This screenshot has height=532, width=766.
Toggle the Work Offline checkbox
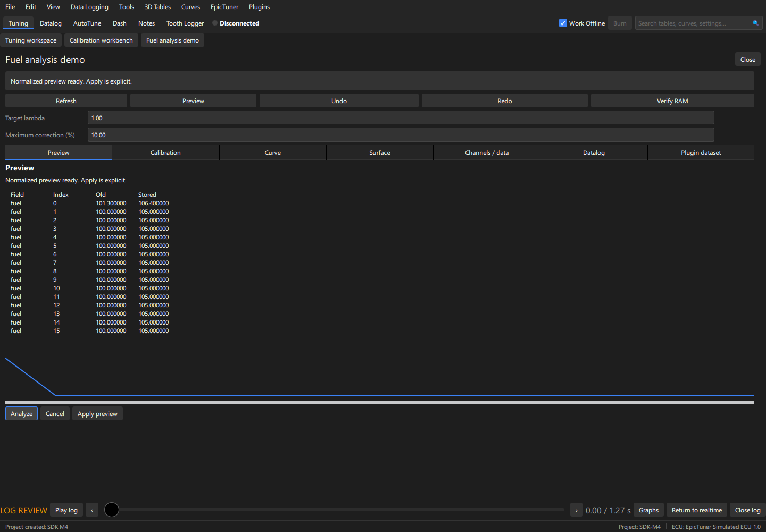(563, 23)
